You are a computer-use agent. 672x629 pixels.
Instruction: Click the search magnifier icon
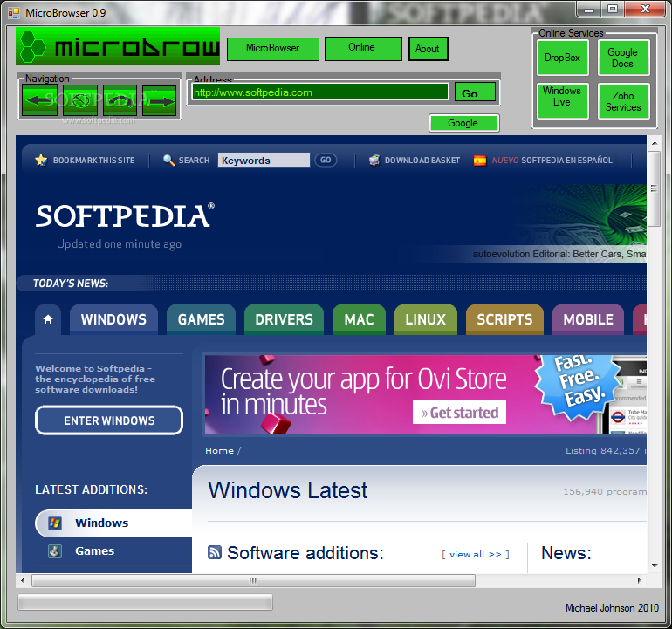point(168,161)
